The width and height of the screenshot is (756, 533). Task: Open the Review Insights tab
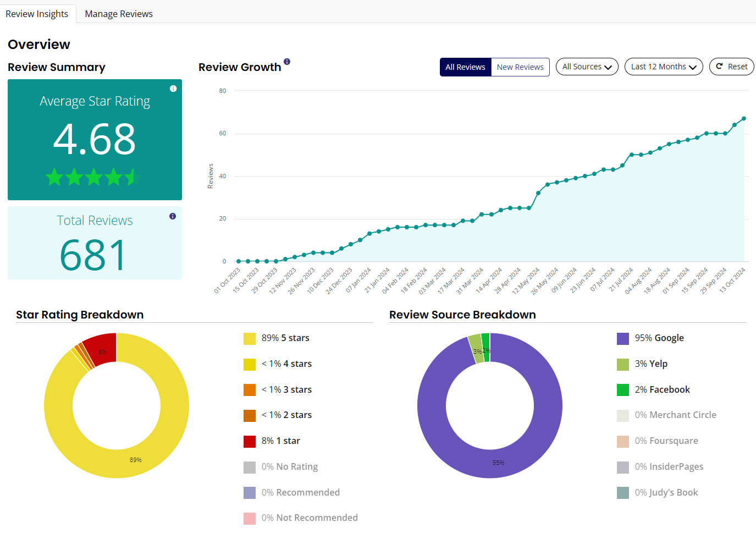(x=37, y=14)
